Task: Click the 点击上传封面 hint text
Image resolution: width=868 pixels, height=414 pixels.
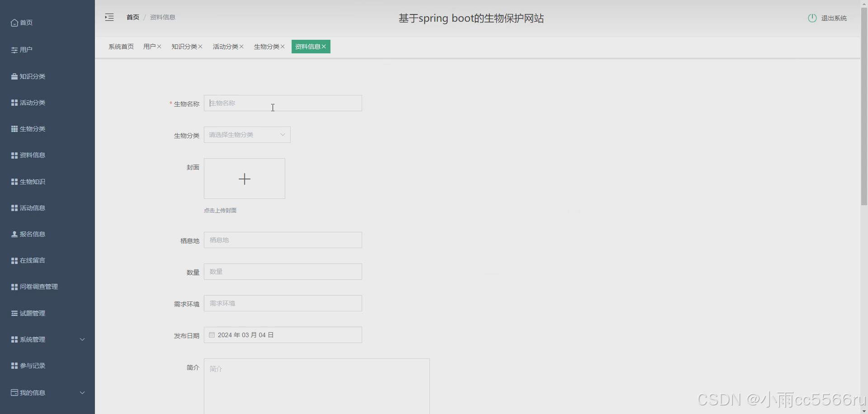Action: click(x=220, y=210)
